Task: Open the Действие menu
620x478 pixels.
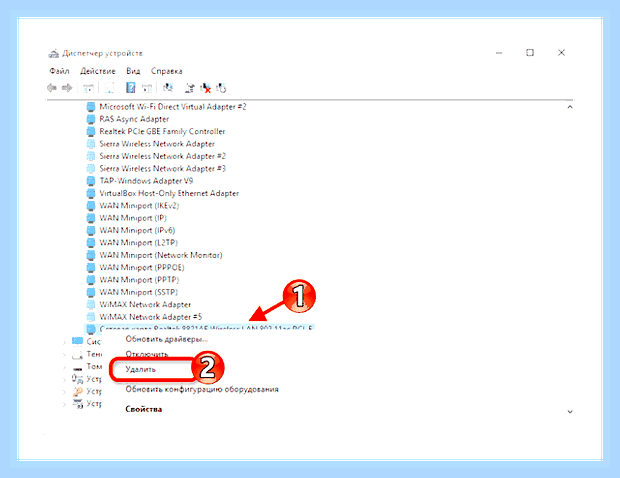Action: [x=98, y=71]
